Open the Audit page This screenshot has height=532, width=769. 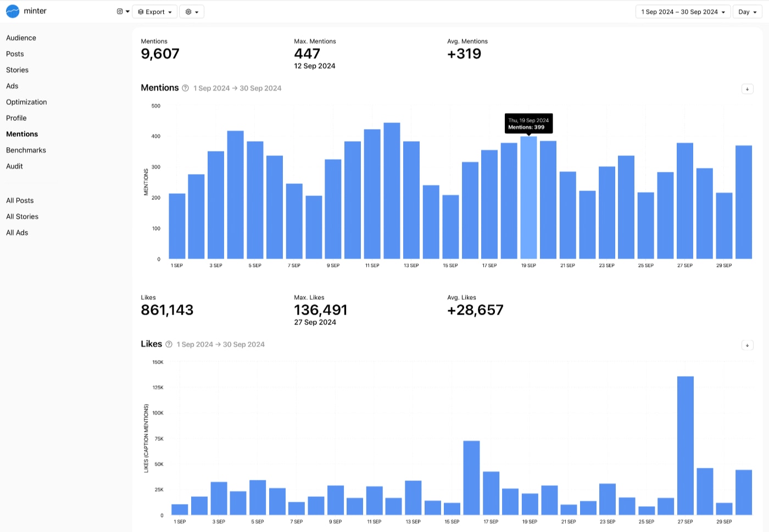click(x=14, y=166)
